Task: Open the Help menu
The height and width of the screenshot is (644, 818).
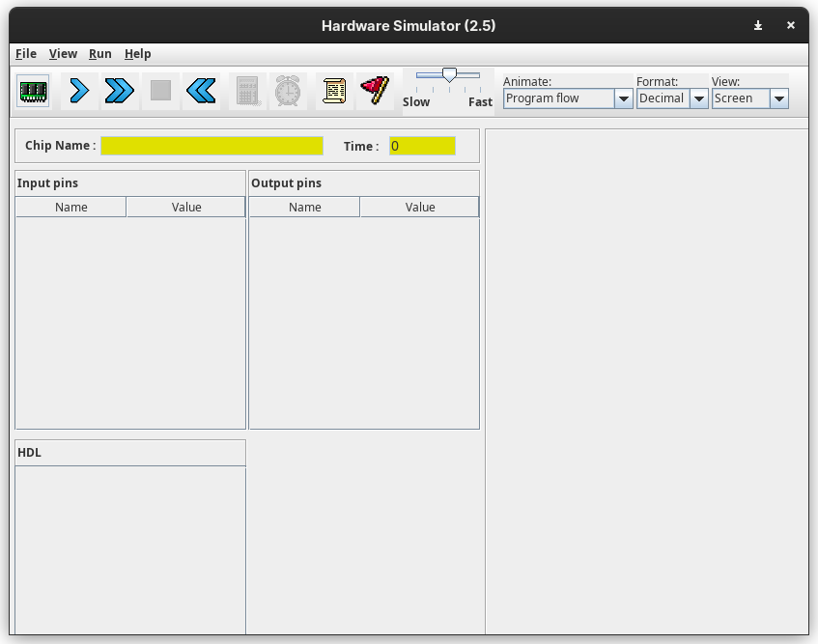Action: 137,54
